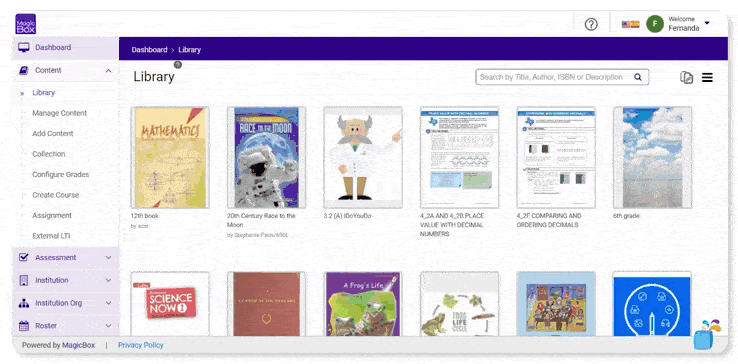Viewport: 738px width, 364px height.
Task: Click the MagicBox logo icon
Action: click(25, 24)
